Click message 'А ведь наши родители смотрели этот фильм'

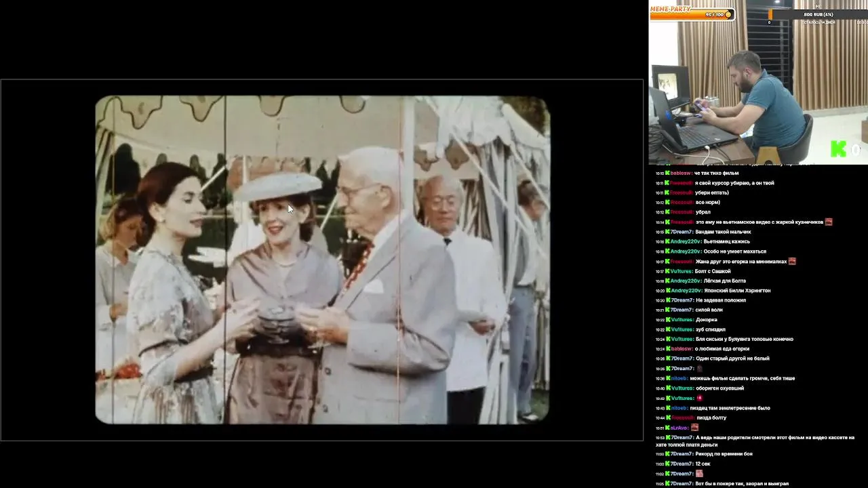coord(755,441)
